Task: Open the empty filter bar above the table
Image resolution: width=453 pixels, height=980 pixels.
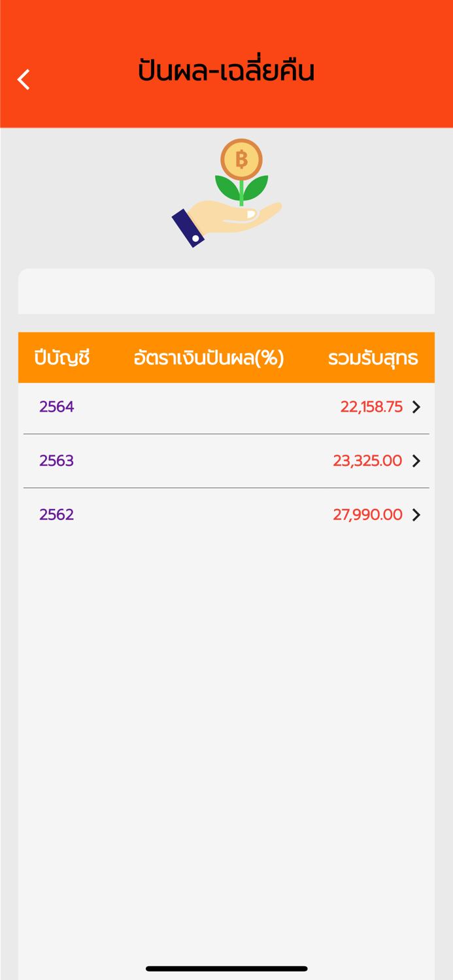Action: tap(226, 291)
